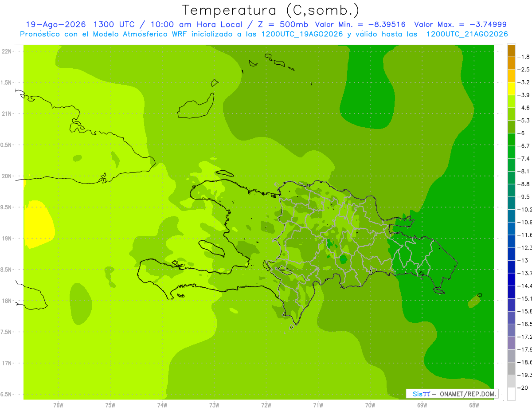Select the '74W' longitude label
Image resolution: width=532 pixels, height=411 pixels.
point(162,405)
